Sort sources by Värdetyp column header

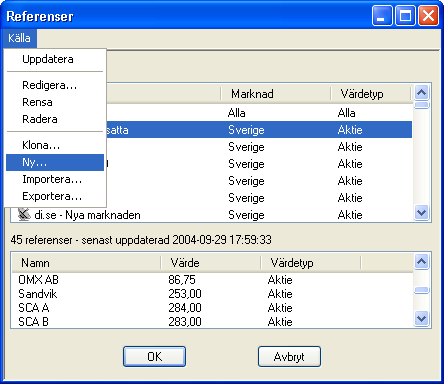(371, 94)
